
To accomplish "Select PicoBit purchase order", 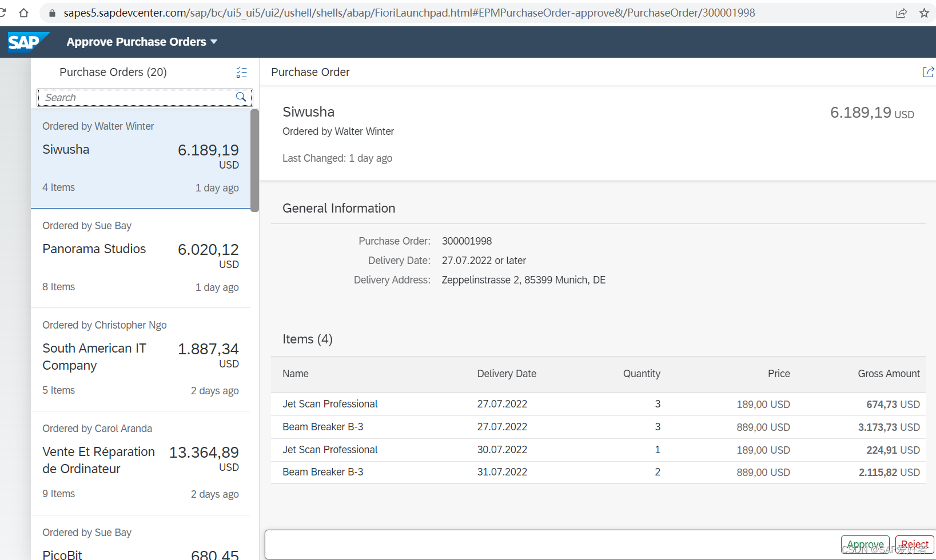I will pyautogui.click(x=141, y=538).
